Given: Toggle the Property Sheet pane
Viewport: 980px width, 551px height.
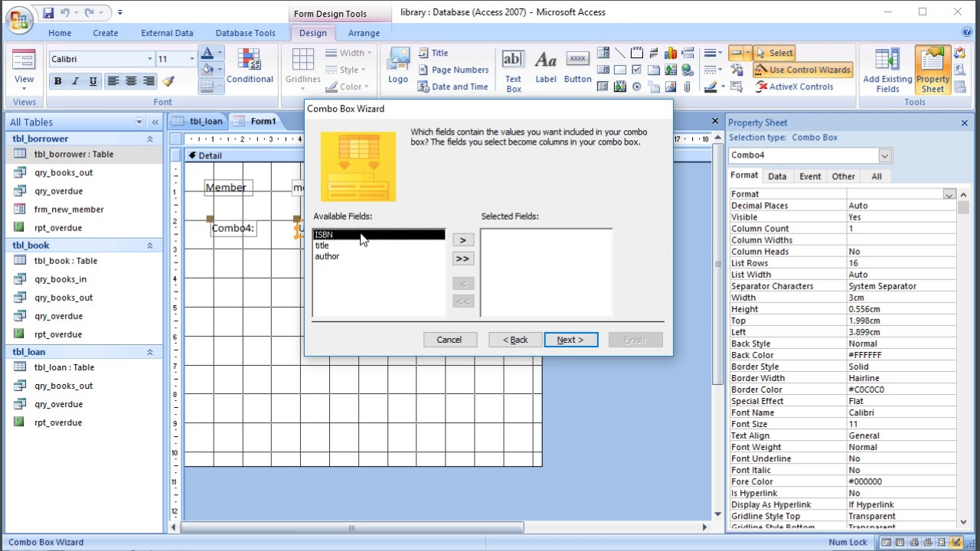Looking at the screenshot, I should click(933, 70).
